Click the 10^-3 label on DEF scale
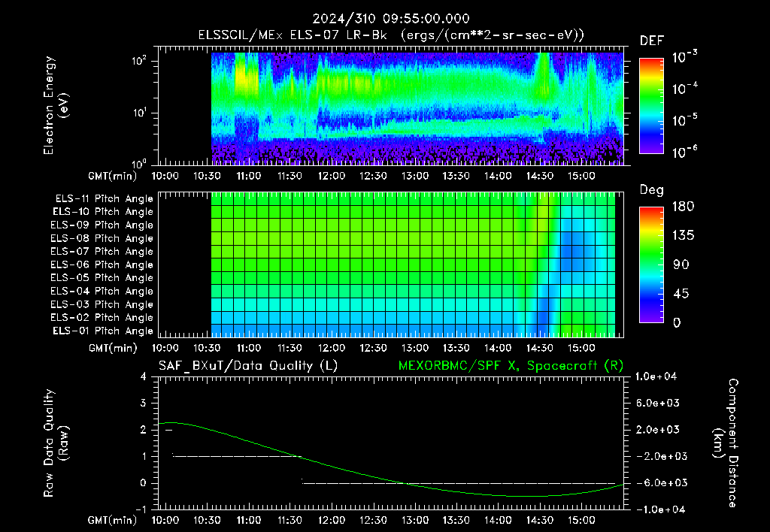The height and width of the screenshot is (532, 770). tap(684, 58)
